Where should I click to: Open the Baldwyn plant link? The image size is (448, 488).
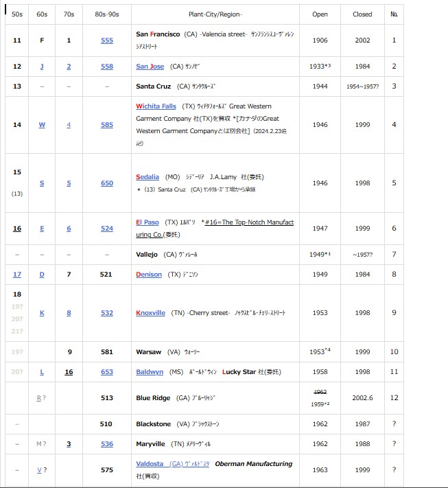click(x=150, y=372)
